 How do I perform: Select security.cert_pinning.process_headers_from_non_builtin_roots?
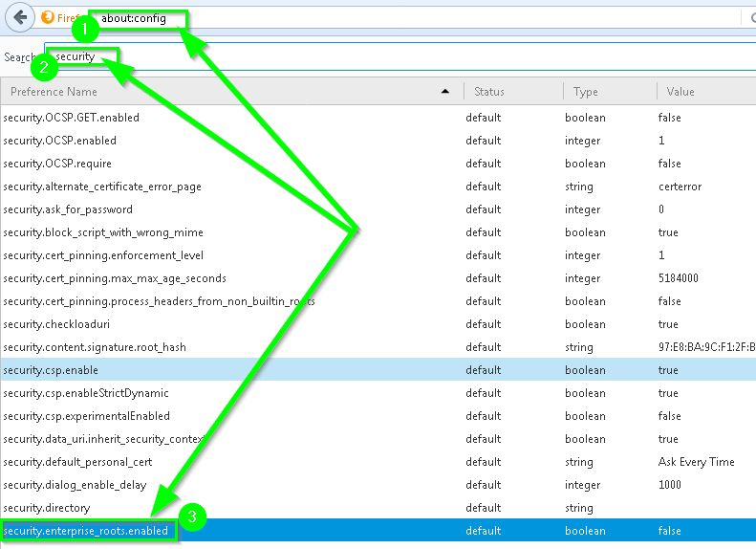378,301
